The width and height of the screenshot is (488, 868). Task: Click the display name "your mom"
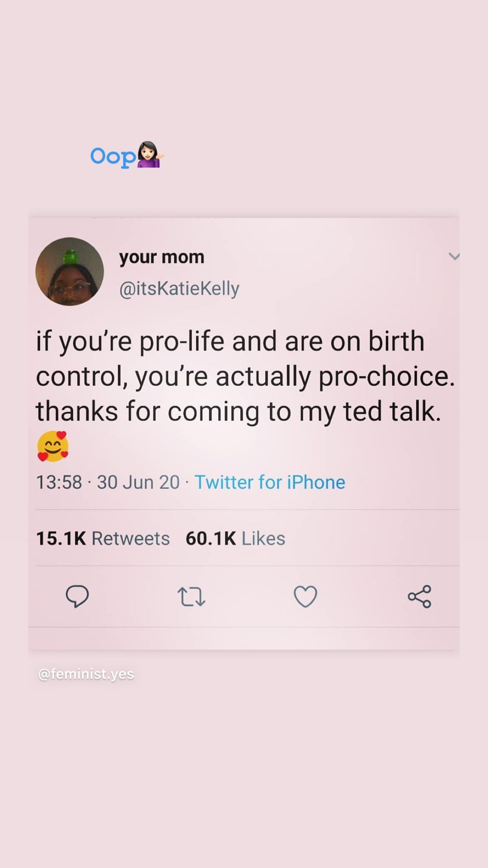point(161,257)
